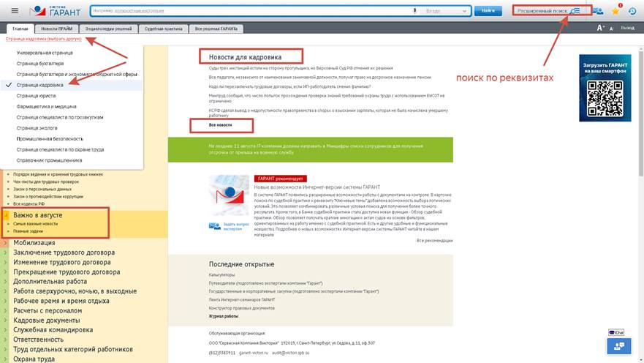
Task: Click the QR code smartphone banner
Action: click(605, 88)
